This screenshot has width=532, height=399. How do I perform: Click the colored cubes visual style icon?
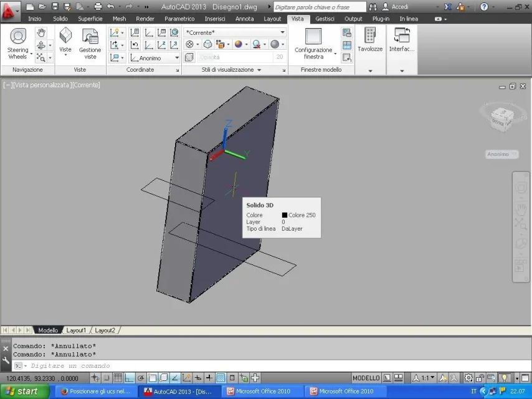point(220,44)
